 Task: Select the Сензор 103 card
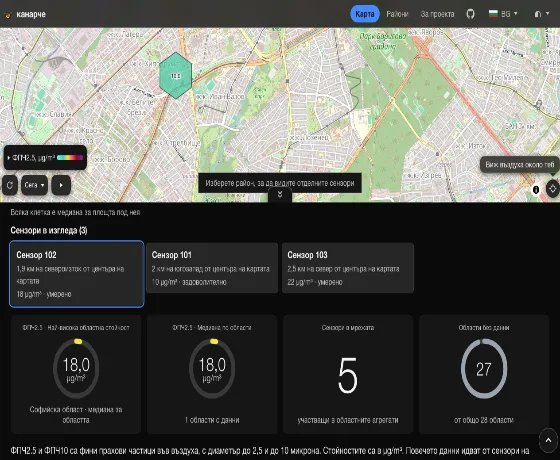point(348,268)
